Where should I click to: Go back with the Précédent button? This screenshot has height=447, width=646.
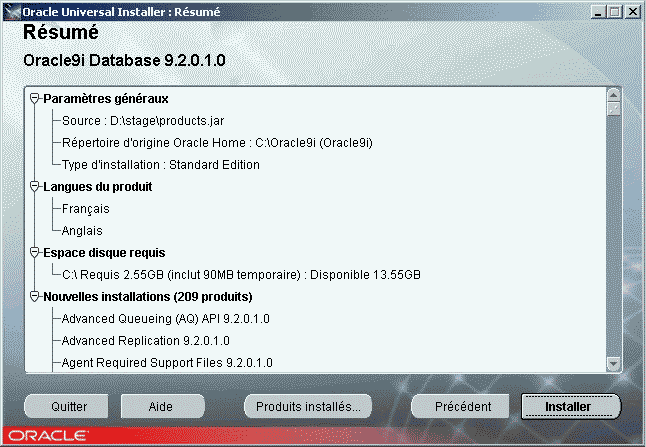[461, 407]
